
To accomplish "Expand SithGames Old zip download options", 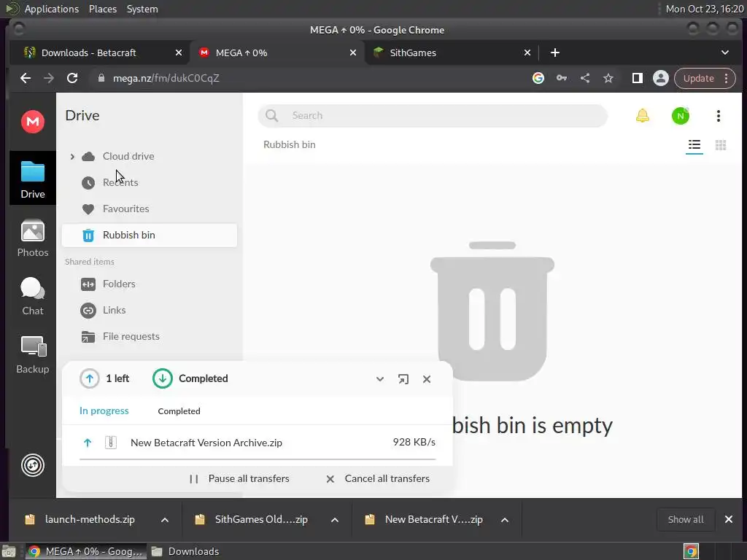I will click(334, 520).
